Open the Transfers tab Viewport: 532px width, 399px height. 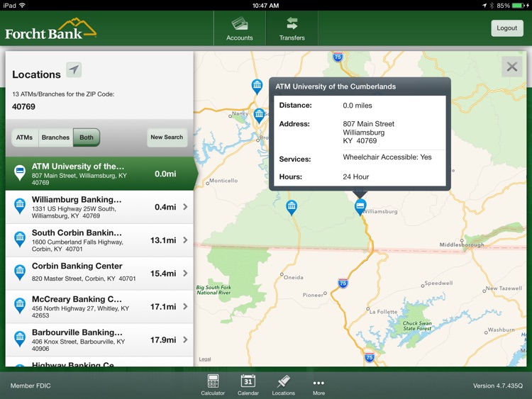click(292, 28)
